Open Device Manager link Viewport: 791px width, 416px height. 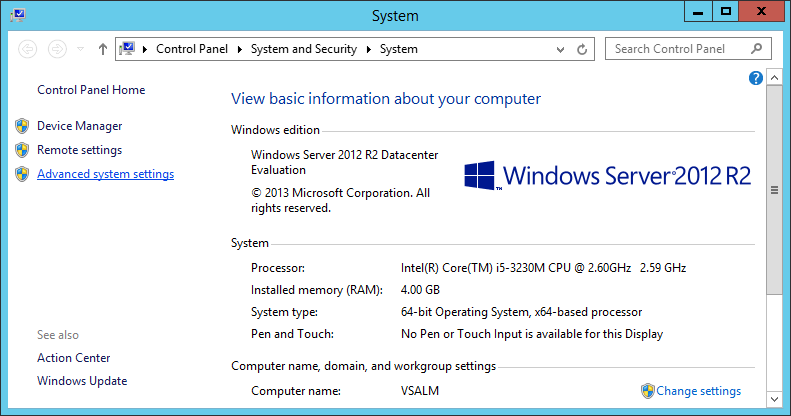click(x=80, y=126)
